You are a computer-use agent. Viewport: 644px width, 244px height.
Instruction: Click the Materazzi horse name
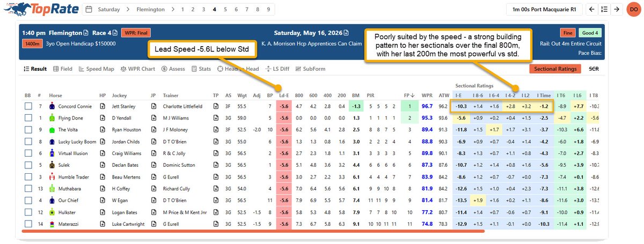click(69, 224)
